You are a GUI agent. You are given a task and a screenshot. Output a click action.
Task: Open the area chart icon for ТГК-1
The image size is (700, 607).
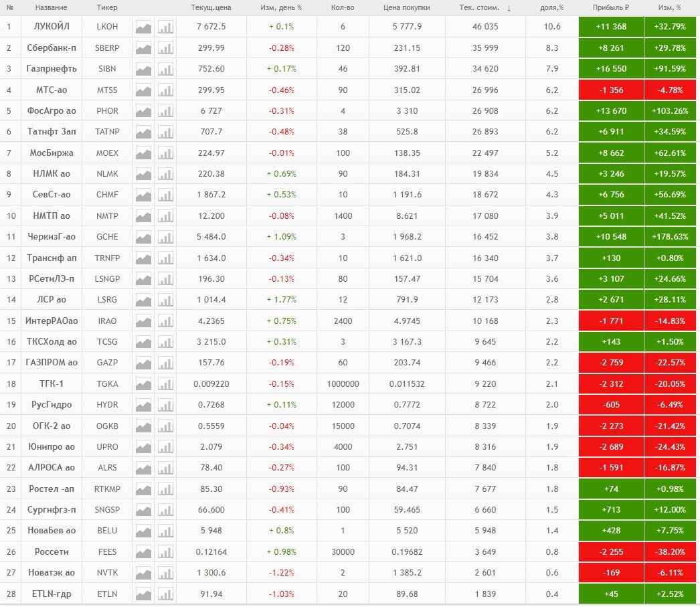143,384
